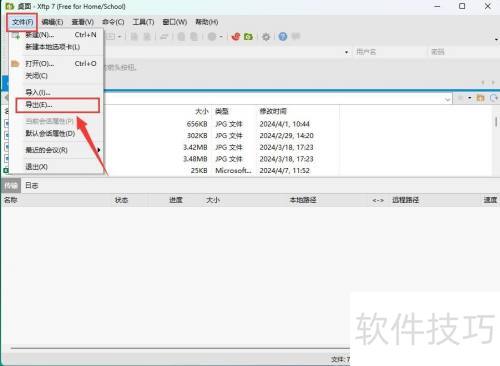Click the grayed globe icon in toolbar
The height and width of the screenshot is (366, 500).
coord(212,36)
